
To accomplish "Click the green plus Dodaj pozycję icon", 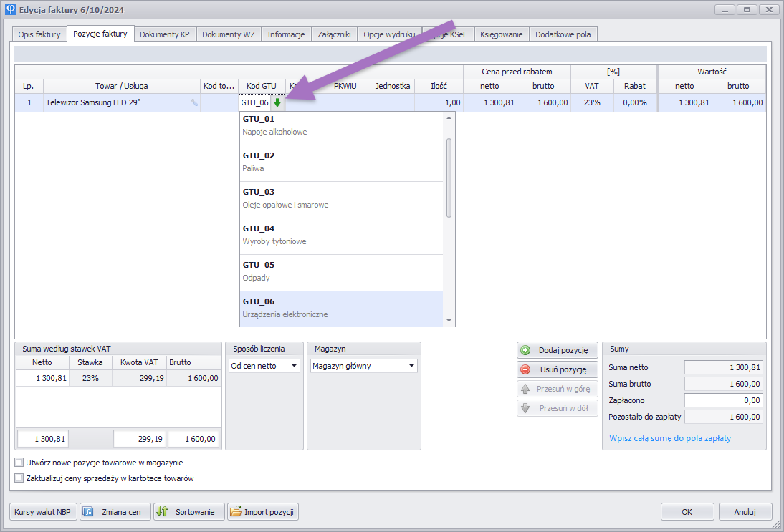I will click(x=525, y=350).
